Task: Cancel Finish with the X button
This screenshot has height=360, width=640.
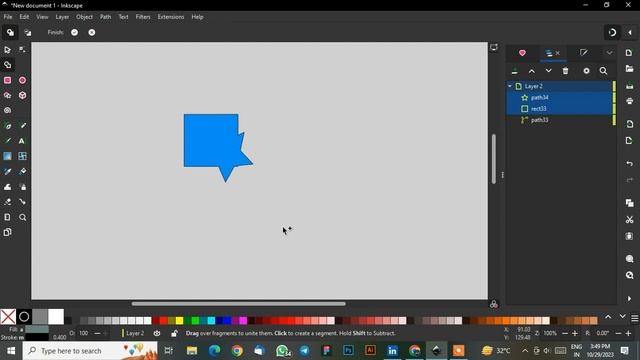Action: click(92, 32)
